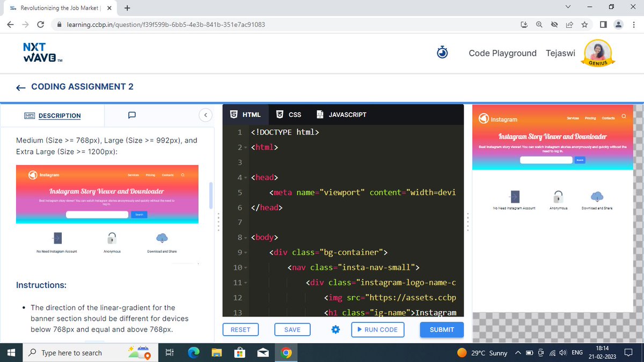The image size is (644, 362).
Task: Click the description panel vertical scrollbar
Action: point(211,195)
